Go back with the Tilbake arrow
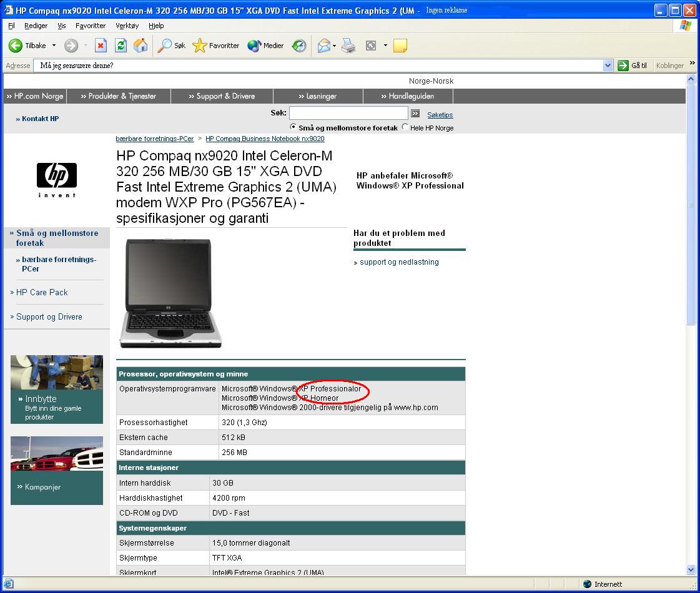 [x=27, y=46]
